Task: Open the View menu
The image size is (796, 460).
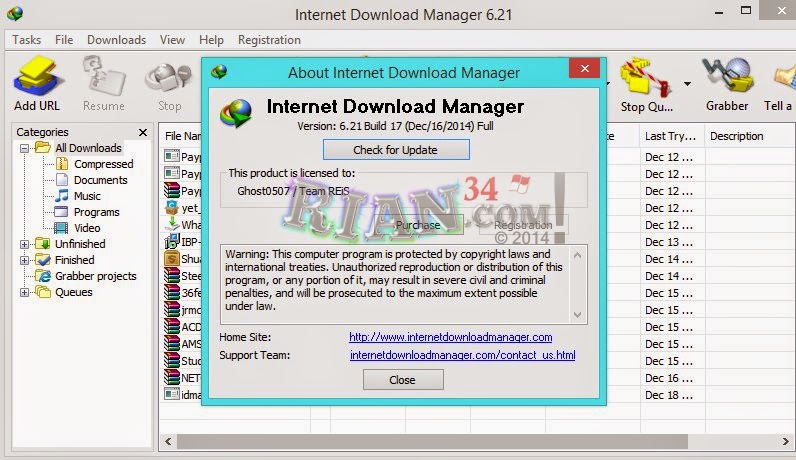Action: pyautogui.click(x=172, y=40)
